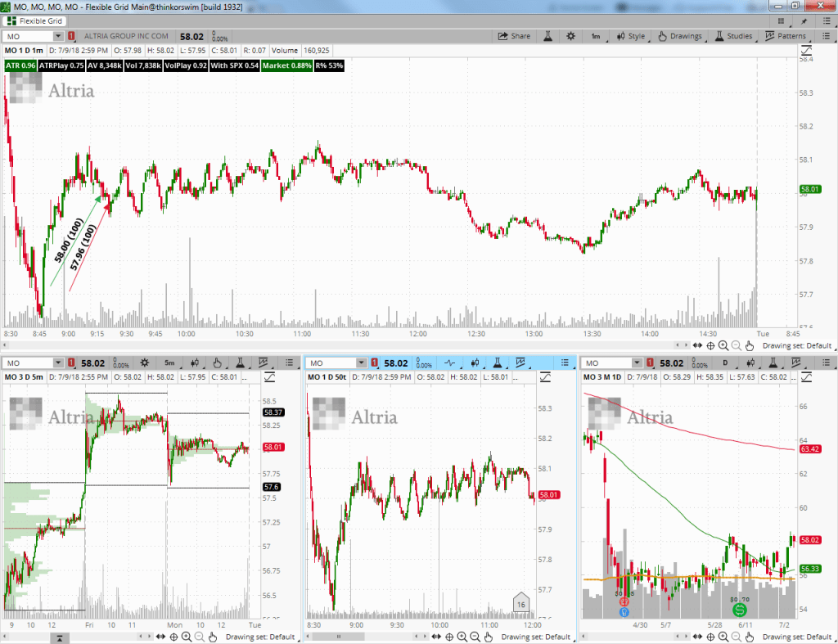The image size is (838, 644).
Task: Click the horizontal scrollbar thumb under 5m chart
Action: (60, 638)
